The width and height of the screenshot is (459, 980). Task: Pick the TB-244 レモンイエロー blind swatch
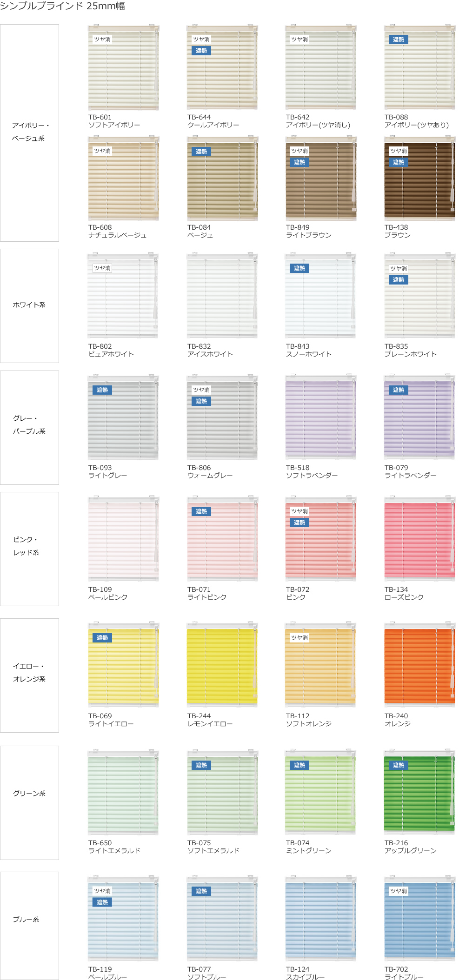(x=222, y=664)
